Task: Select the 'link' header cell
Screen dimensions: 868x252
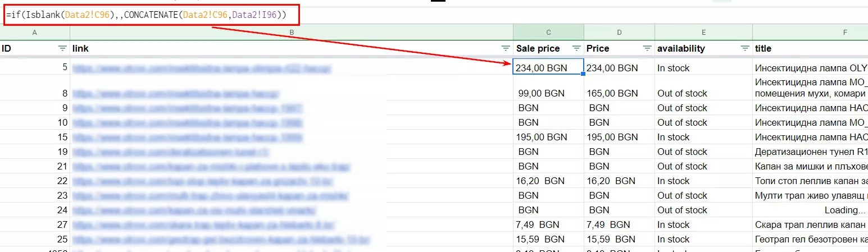Action: [292, 49]
